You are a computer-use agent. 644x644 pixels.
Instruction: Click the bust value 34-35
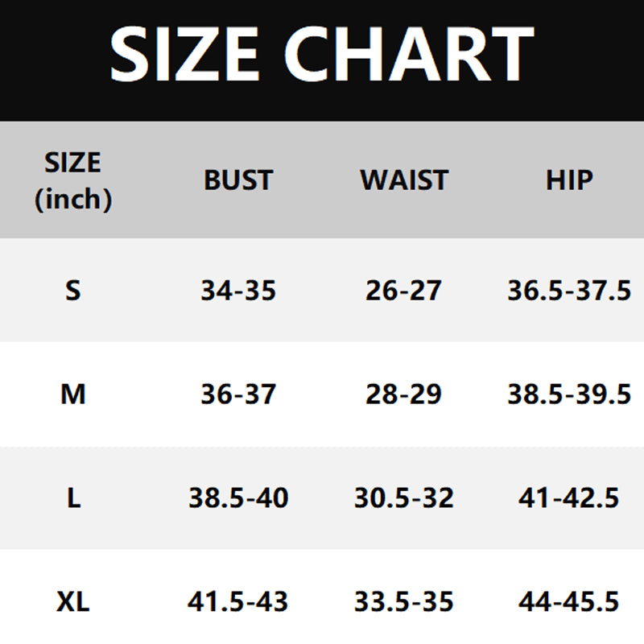pos(238,290)
